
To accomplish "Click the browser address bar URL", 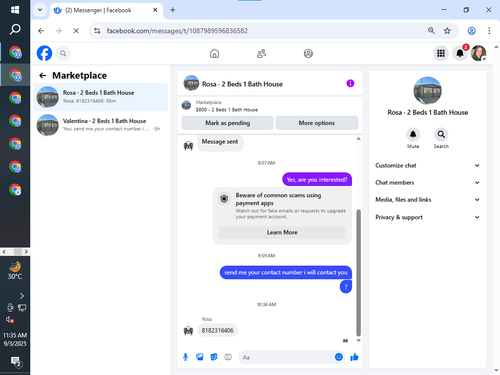I will click(177, 31).
